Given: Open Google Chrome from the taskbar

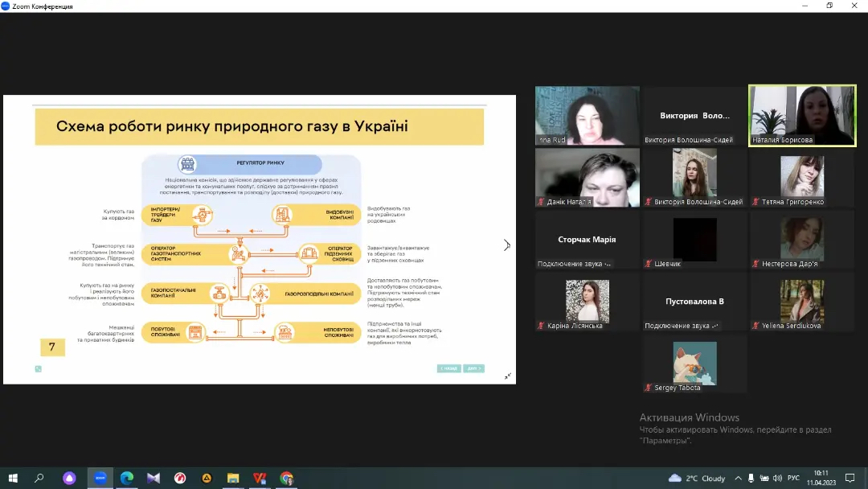Looking at the screenshot, I should 287,478.
